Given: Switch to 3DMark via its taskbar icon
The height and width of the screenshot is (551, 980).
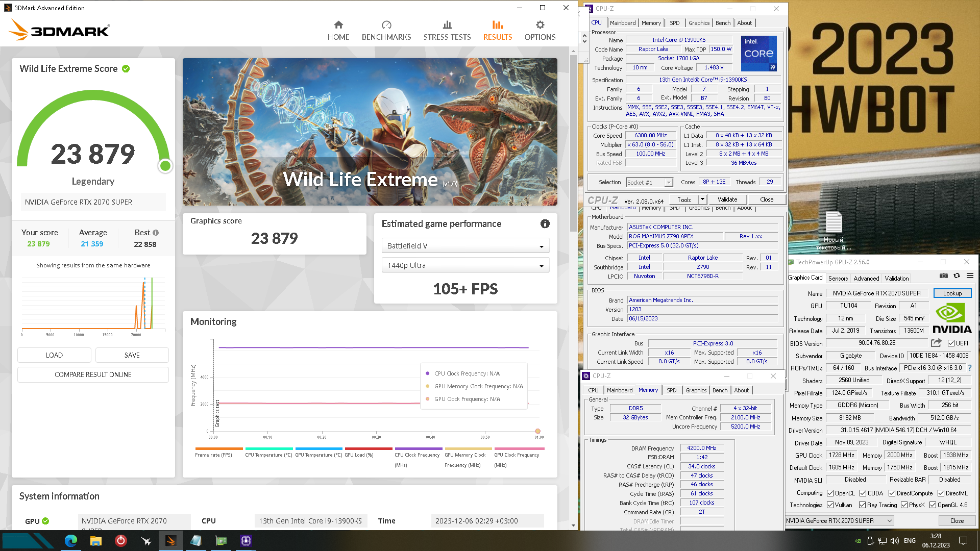Looking at the screenshot, I should click(171, 541).
